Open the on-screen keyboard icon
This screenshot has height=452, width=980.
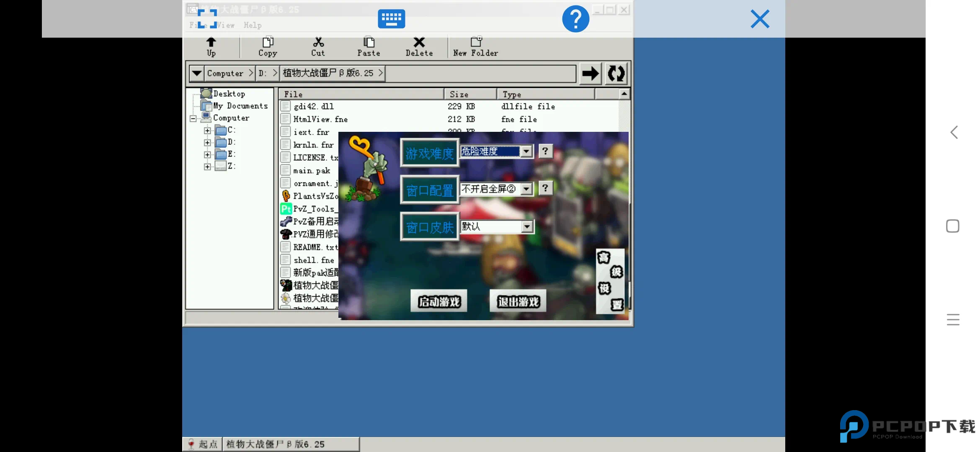coord(391,19)
